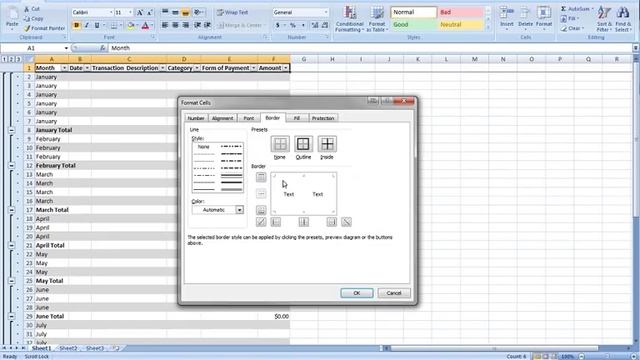Toggle the left border button
Viewport: 640px width, 360px height.
[276, 222]
